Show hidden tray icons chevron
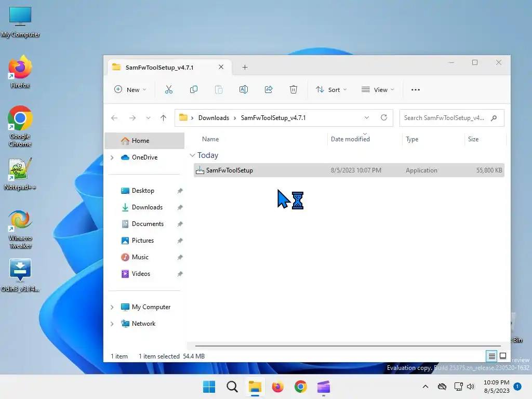This screenshot has width=532, height=399. [425, 387]
